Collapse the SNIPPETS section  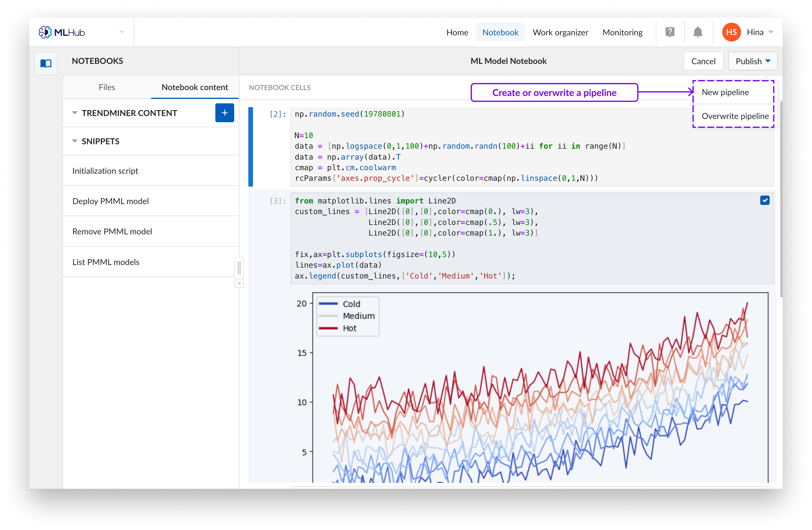pos(75,141)
